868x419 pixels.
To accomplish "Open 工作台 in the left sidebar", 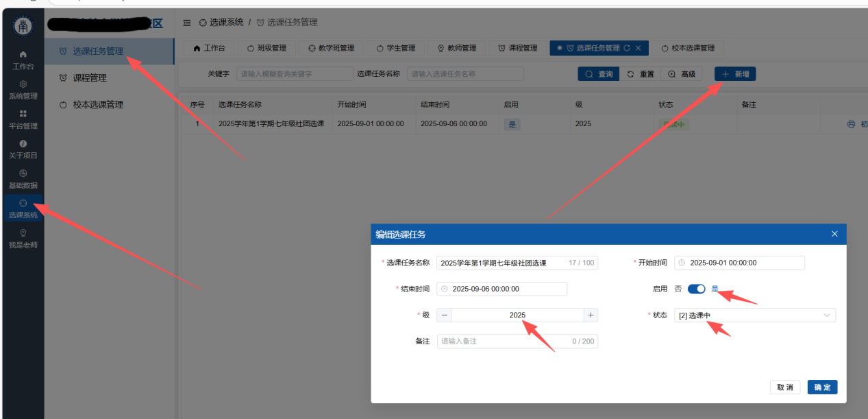I will pos(23,60).
